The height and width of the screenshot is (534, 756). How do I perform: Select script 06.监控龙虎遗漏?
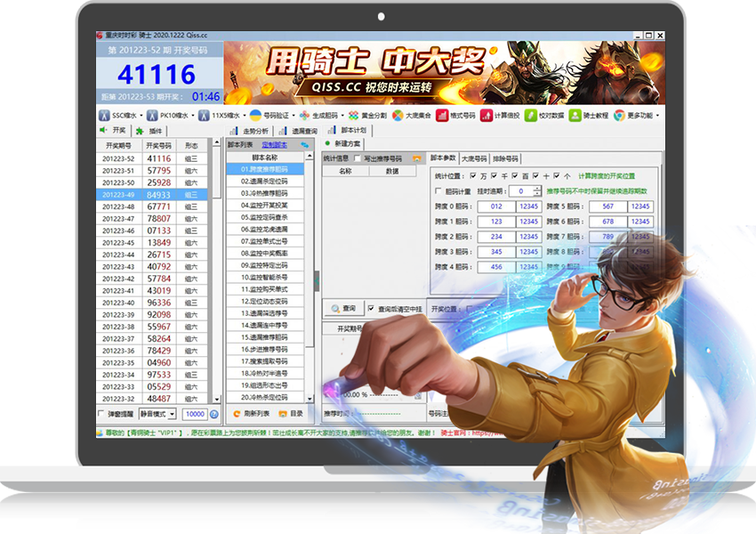[x=265, y=229]
